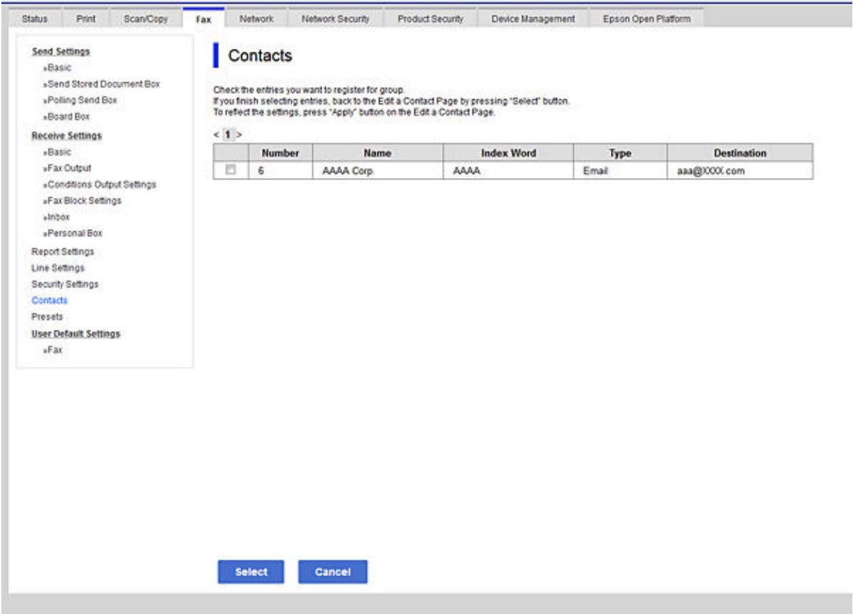Click the Number column header
The image size is (853, 616).
[x=281, y=154]
